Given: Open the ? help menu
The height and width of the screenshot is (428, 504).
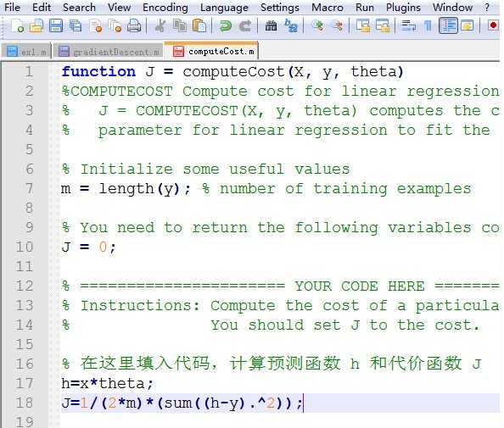Looking at the screenshot, I should click(x=487, y=7).
